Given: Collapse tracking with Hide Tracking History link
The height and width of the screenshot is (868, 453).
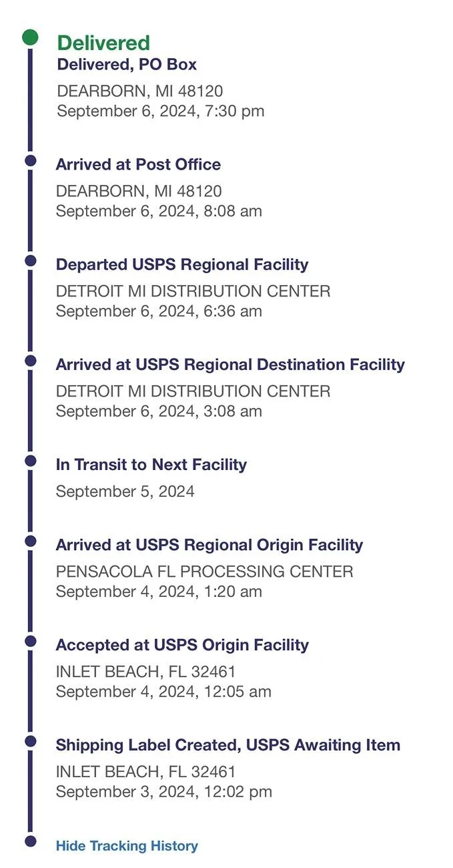Looking at the screenshot, I should tap(127, 846).
